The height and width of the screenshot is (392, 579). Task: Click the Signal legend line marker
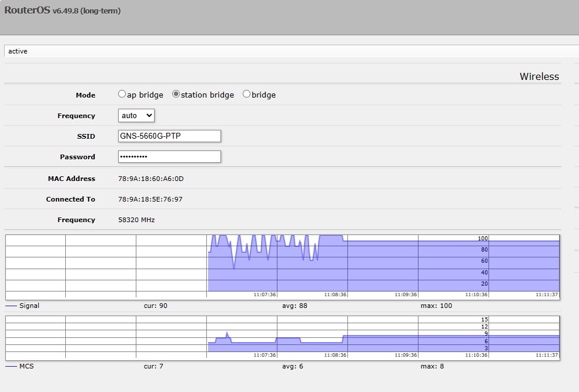[11, 306]
